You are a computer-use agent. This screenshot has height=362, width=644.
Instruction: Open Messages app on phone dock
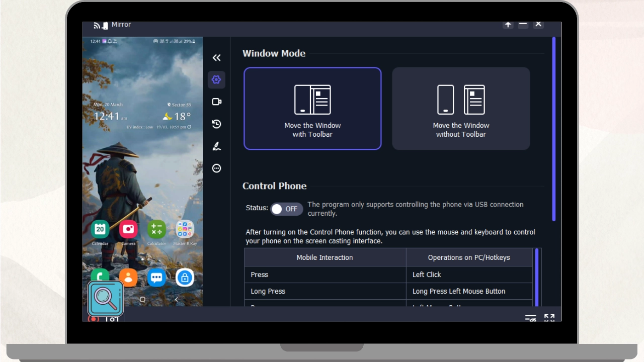point(156,278)
